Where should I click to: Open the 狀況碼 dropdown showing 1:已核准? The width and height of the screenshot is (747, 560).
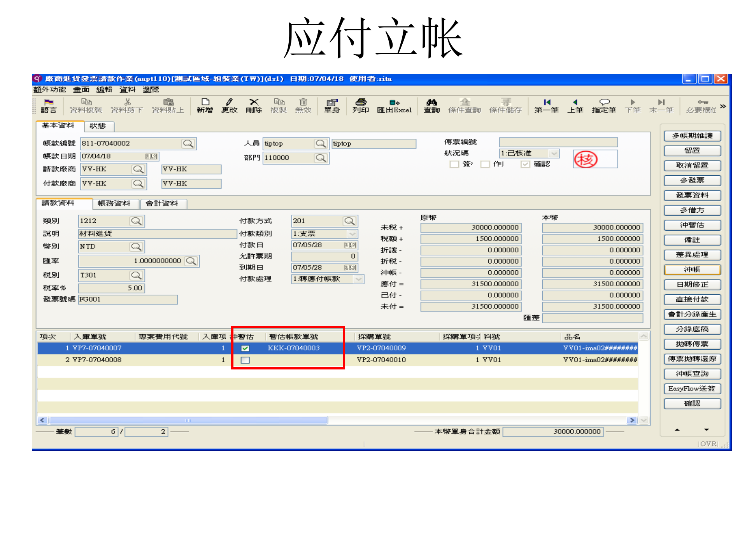[x=554, y=153]
